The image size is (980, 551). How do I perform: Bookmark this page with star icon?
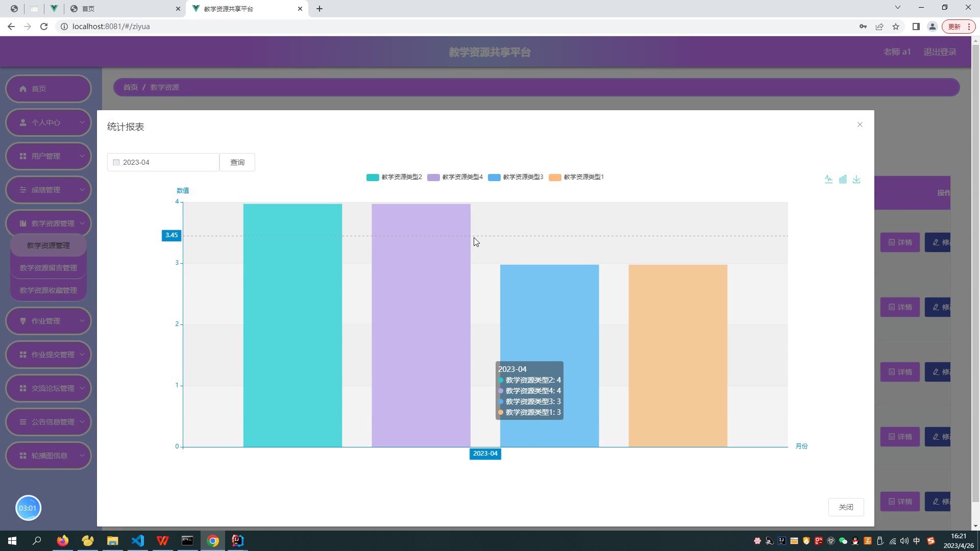pos(896,27)
